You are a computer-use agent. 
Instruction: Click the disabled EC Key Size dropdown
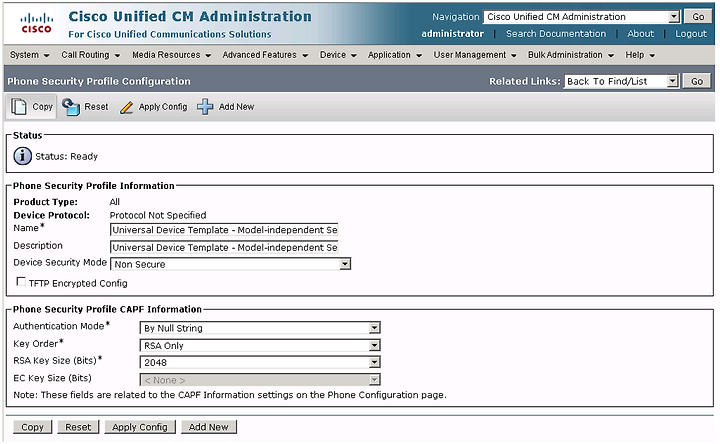click(260, 380)
